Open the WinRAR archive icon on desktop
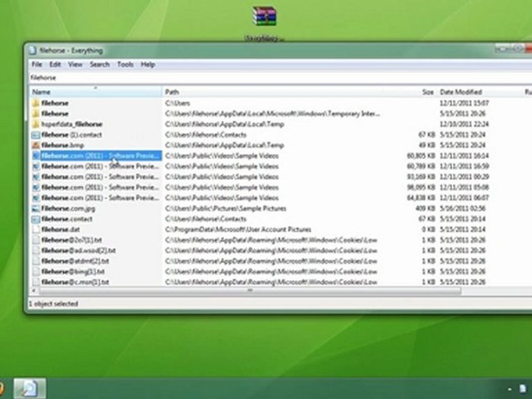The height and width of the screenshot is (399, 532). (264, 16)
